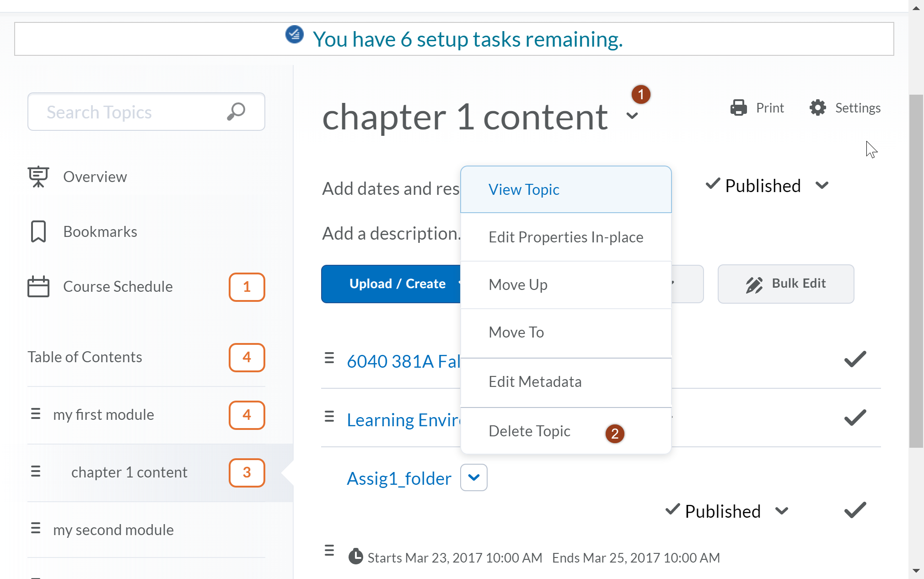Open Bookmarks in the sidebar
This screenshot has width=924, height=579.
(x=100, y=231)
